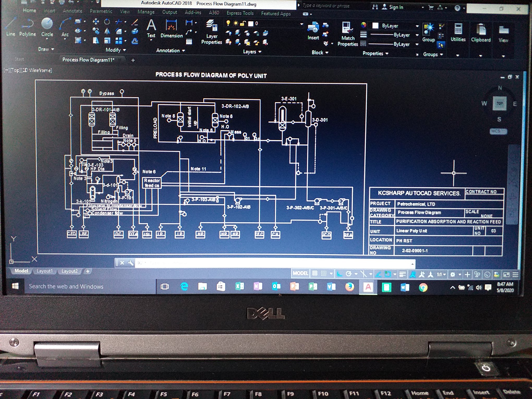
Task: Add new drawing tab with plus
Action: point(133,60)
